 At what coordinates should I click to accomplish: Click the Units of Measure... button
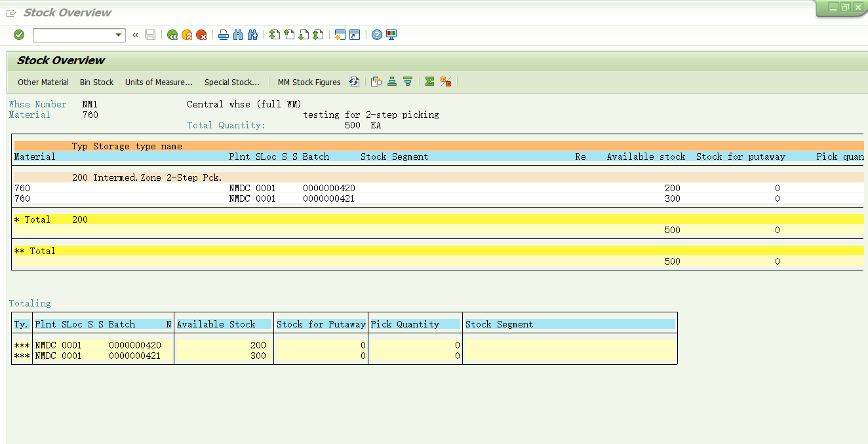pyautogui.click(x=159, y=83)
